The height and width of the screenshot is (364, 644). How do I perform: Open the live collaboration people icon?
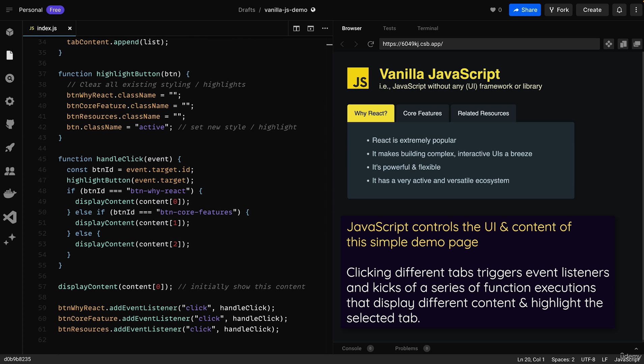coord(10,171)
